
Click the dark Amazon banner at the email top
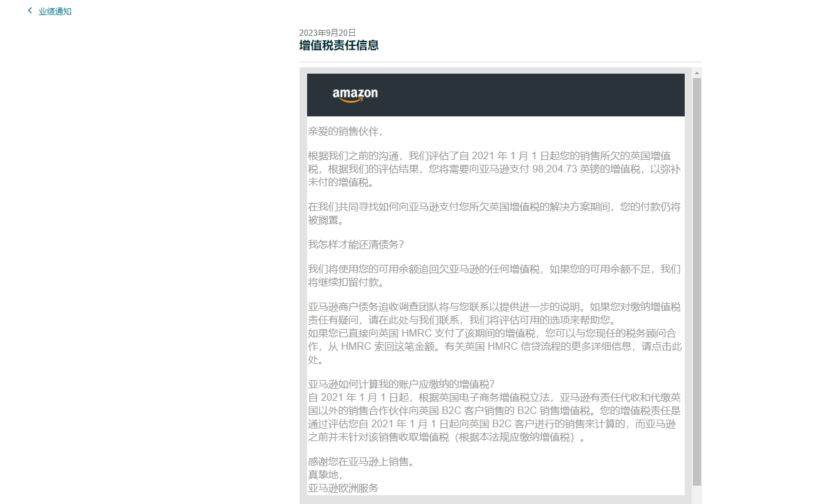point(495,94)
